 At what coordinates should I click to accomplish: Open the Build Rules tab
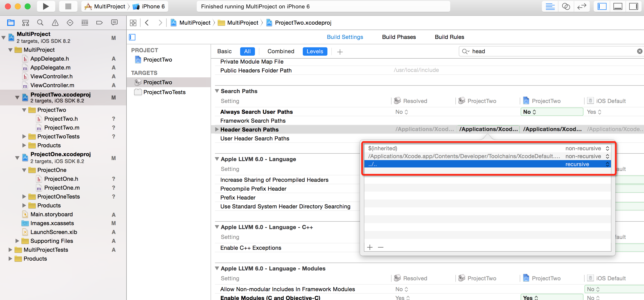tap(449, 37)
